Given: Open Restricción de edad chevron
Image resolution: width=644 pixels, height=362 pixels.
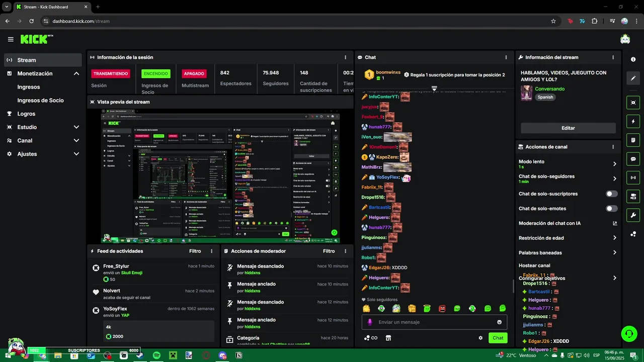Looking at the screenshot, I should (x=615, y=238).
